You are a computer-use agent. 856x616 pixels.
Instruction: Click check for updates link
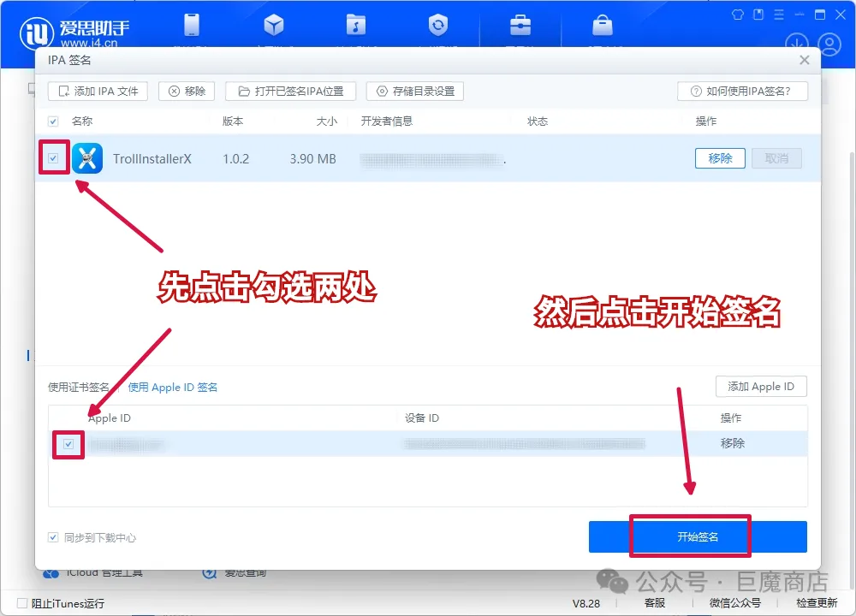[x=817, y=603]
